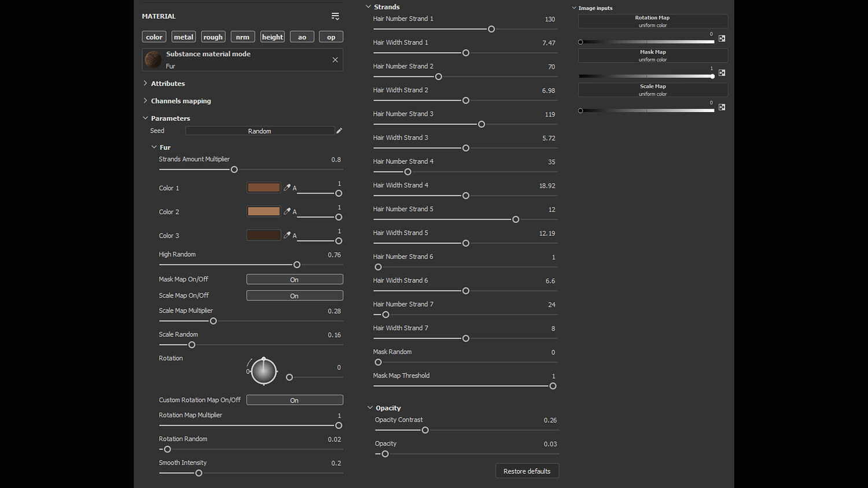Open the Color 1 swatch
The image size is (868, 488).
[264, 187]
